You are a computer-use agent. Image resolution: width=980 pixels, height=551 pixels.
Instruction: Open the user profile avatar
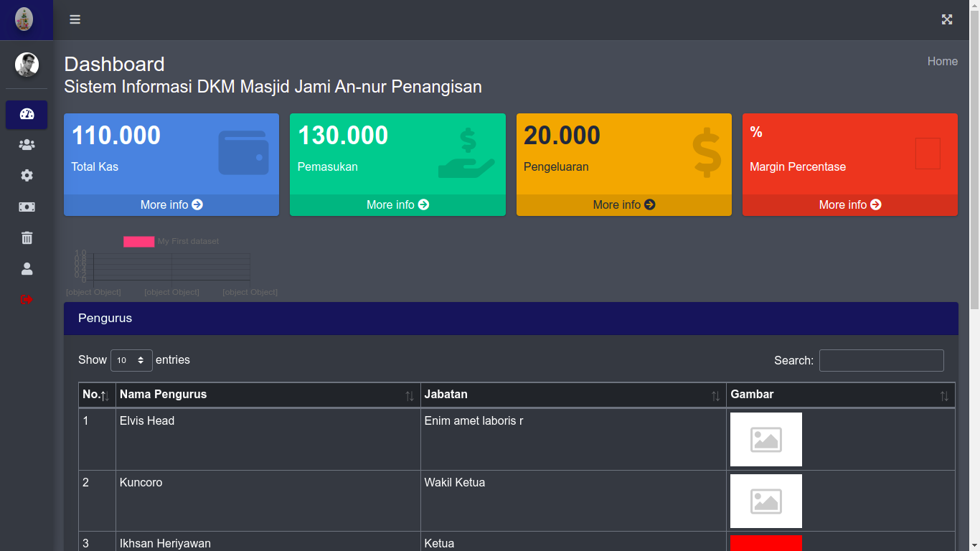pyautogui.click(x=27, y=65)
